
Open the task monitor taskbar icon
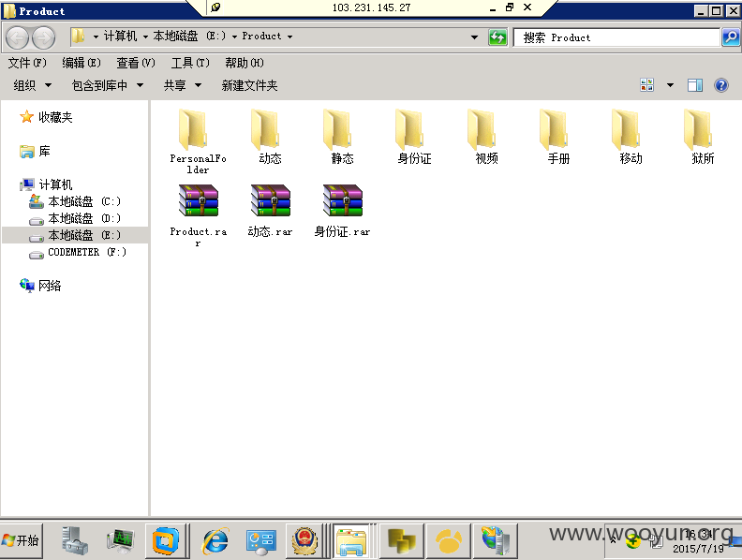(120, 540)
